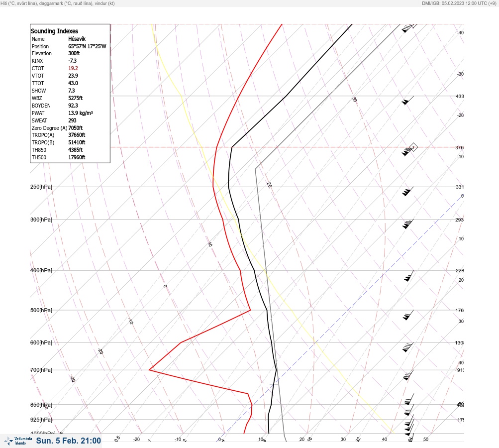The height and width of the screenshot is (448, 499).
Task: Click the 250[hPa] pressure label
Action: 41,187
